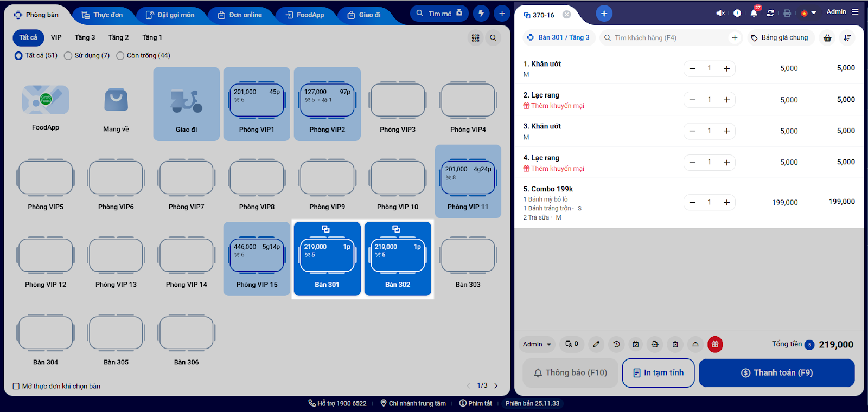The image size is (868, 412).
Task: Go to next page of tables
Action: (x=496, y=386)
